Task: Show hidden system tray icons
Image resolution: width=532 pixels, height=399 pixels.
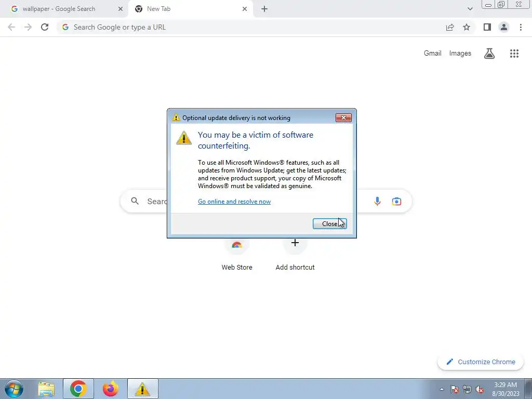Action: [x=442, y=389]
